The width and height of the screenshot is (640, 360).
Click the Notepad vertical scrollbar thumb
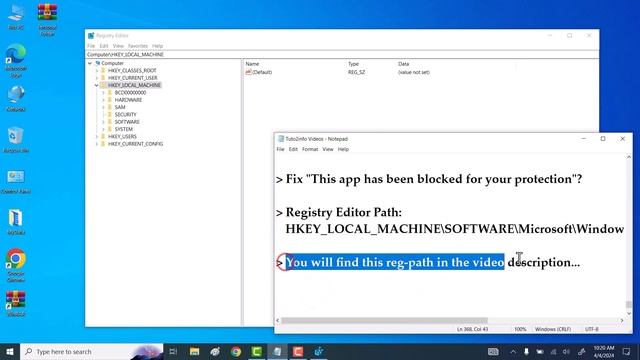(x=629, y=304)
